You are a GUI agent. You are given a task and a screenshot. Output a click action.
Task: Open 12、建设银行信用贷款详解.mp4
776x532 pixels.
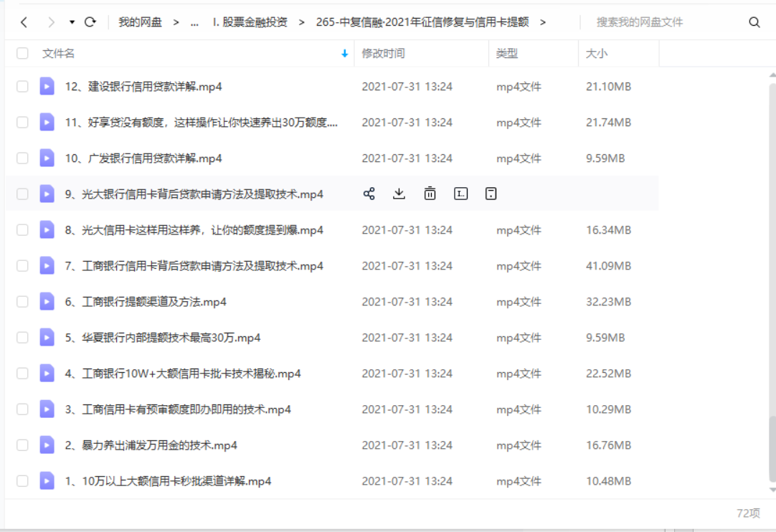pyautogui.click(x=143, y=87)
